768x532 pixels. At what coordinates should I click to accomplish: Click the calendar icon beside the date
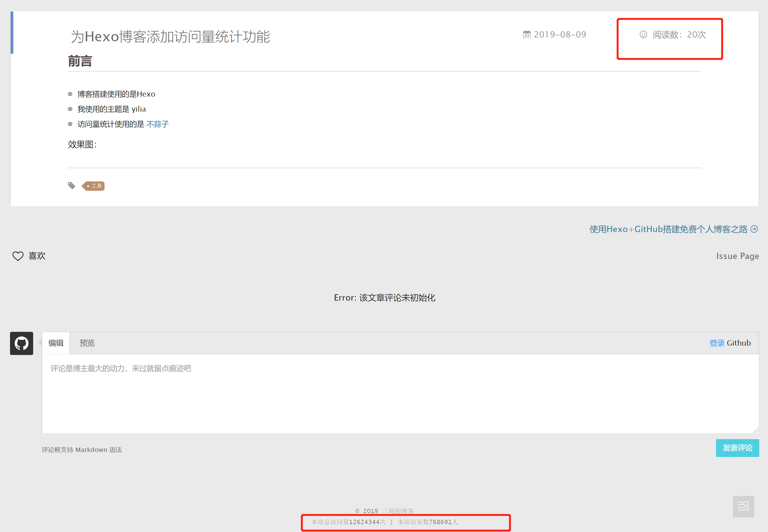pyautogui.click(x=527, y=34)
